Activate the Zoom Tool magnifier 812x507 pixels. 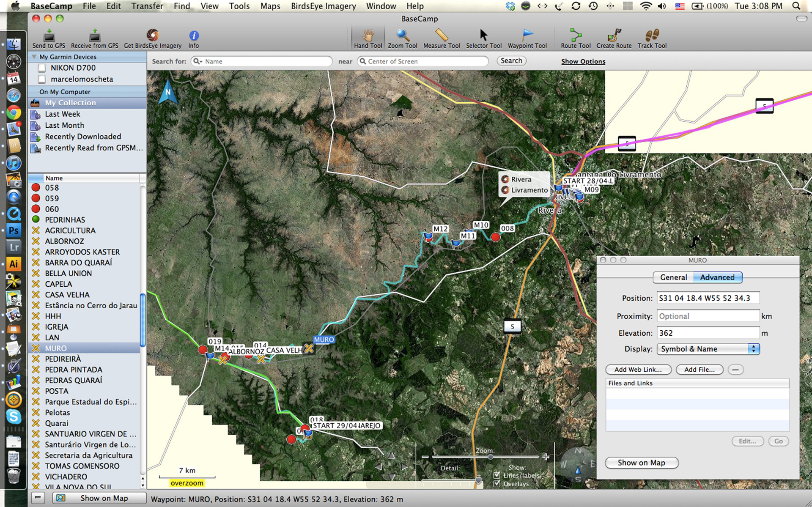click(402, 36)
